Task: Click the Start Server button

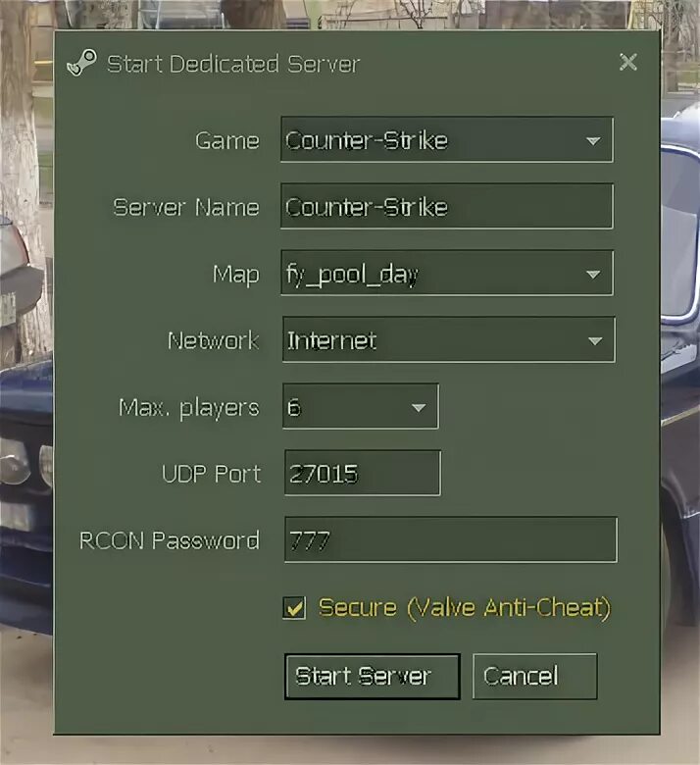Action: tap(373, 677)
